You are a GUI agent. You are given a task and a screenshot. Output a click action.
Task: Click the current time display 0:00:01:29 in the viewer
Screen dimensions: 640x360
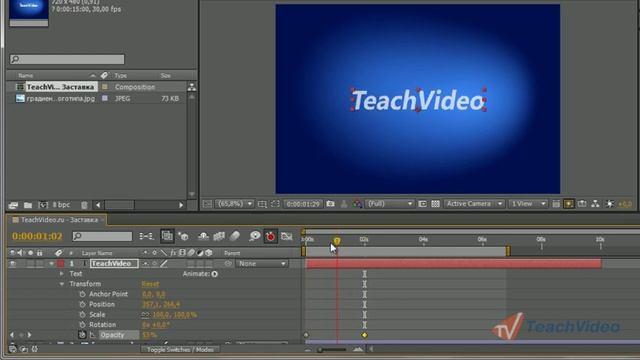[x=302, y=204]
